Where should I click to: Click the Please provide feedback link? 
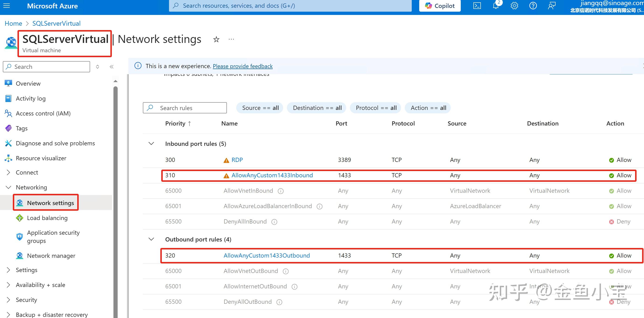pyautogui.click(x=243, y=66)
